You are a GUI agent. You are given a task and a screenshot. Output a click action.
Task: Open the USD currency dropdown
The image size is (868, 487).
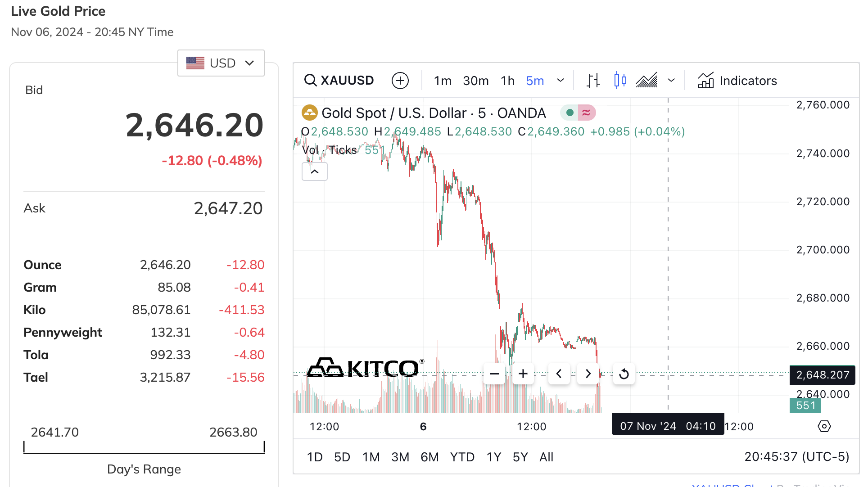tap(221, 63)
